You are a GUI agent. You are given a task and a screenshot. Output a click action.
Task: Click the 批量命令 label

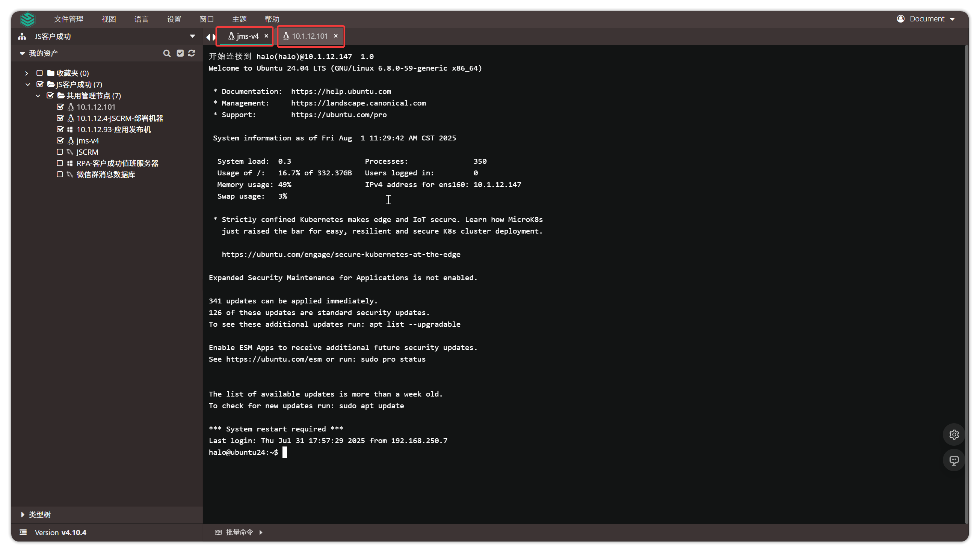click(x=239, y=532)
